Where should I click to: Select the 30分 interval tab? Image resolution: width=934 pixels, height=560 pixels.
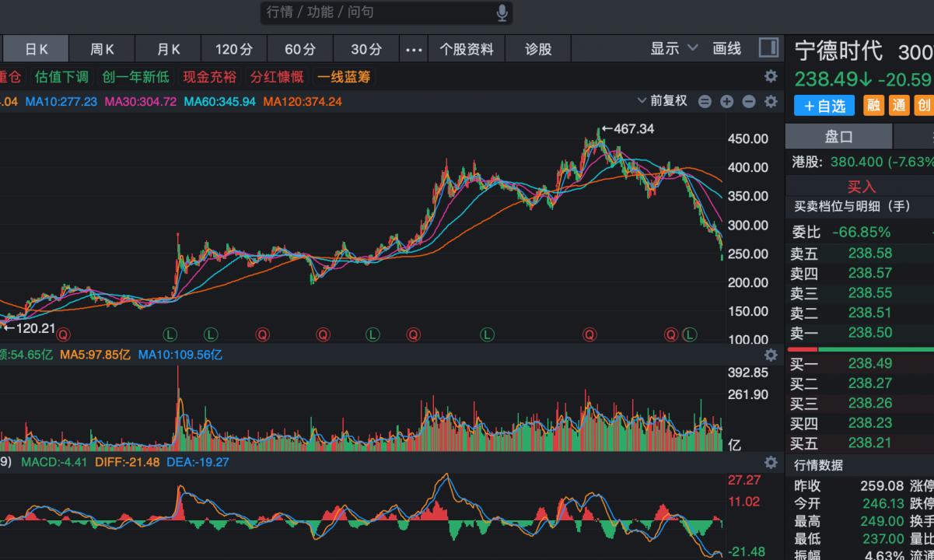(366, 49)
